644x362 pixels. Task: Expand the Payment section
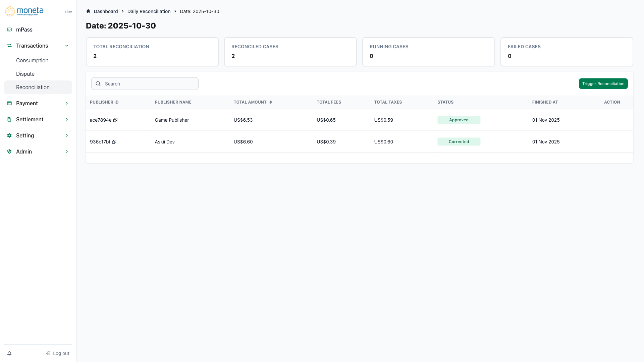click(67, 103)
